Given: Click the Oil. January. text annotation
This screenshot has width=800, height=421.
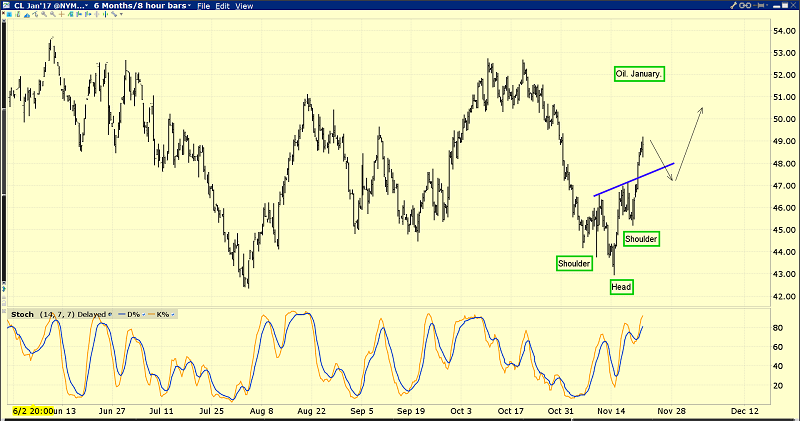Looking at the screenshot, I should [x=640, y=74].
